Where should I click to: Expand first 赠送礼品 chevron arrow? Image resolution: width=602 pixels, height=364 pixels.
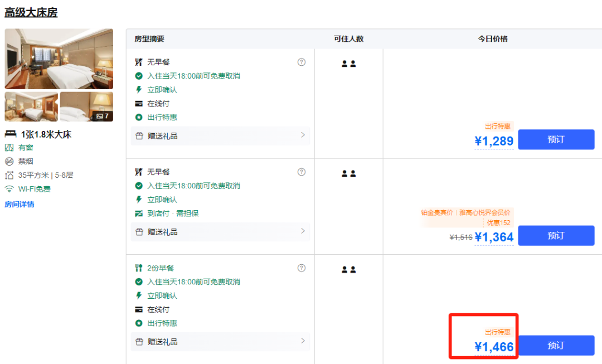tap(303, 135)
